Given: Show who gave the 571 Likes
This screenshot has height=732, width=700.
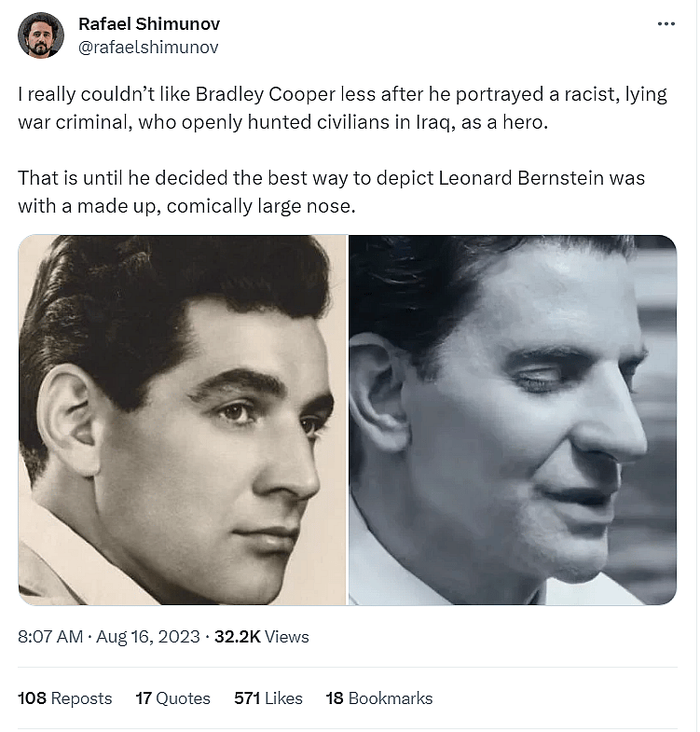Looking at the screenshot, I should (x=268, y=697).
